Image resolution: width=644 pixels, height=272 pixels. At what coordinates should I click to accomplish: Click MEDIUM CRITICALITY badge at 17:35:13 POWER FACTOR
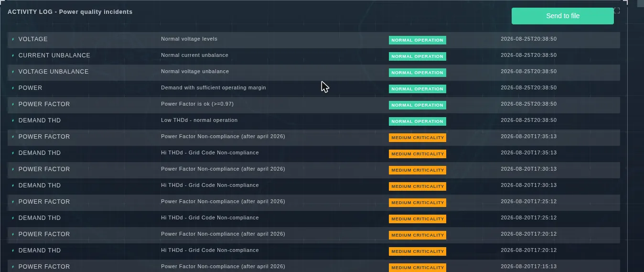tap(417, 138)
